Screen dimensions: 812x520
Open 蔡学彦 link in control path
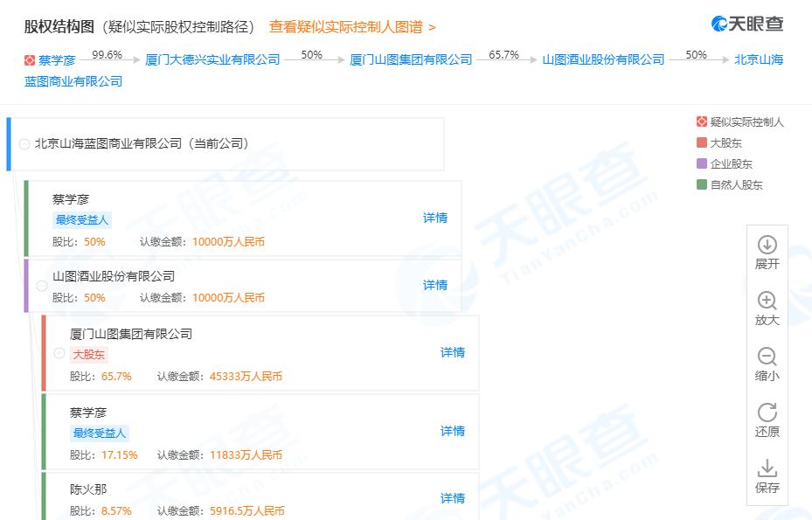[57, 60]
